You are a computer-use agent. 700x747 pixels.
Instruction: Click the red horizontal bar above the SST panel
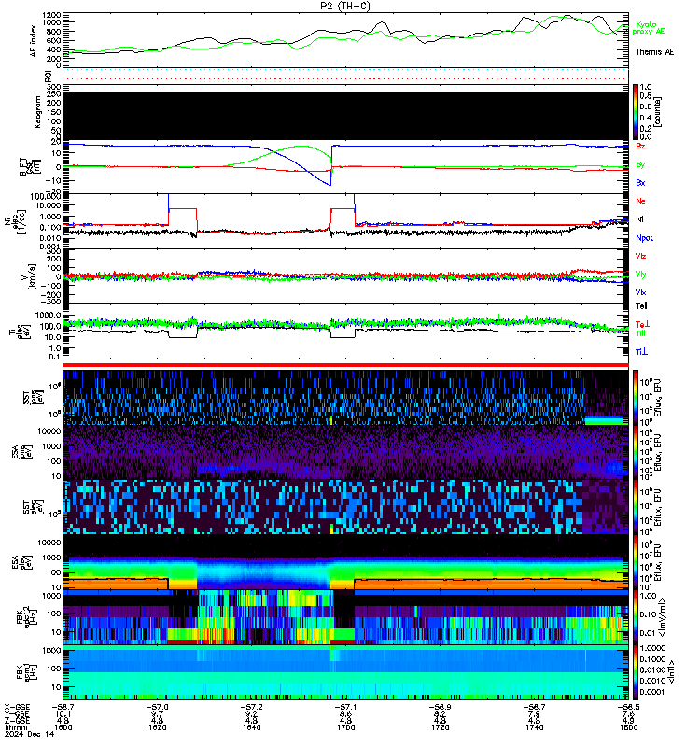[x=345, y=365]
